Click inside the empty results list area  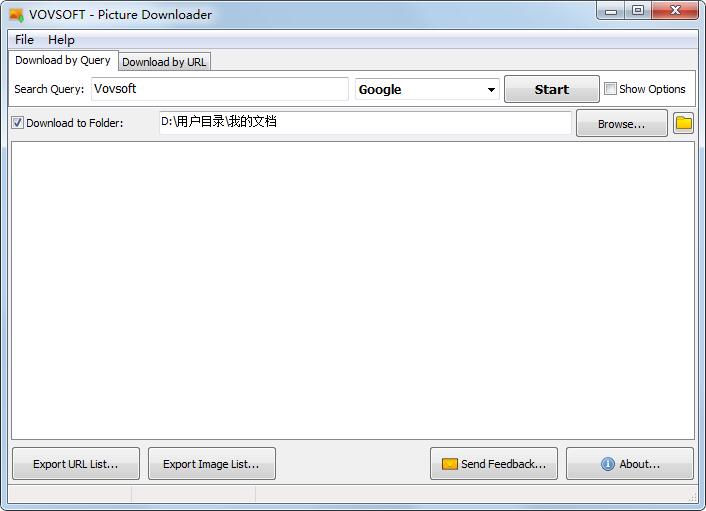pos(352,290)
